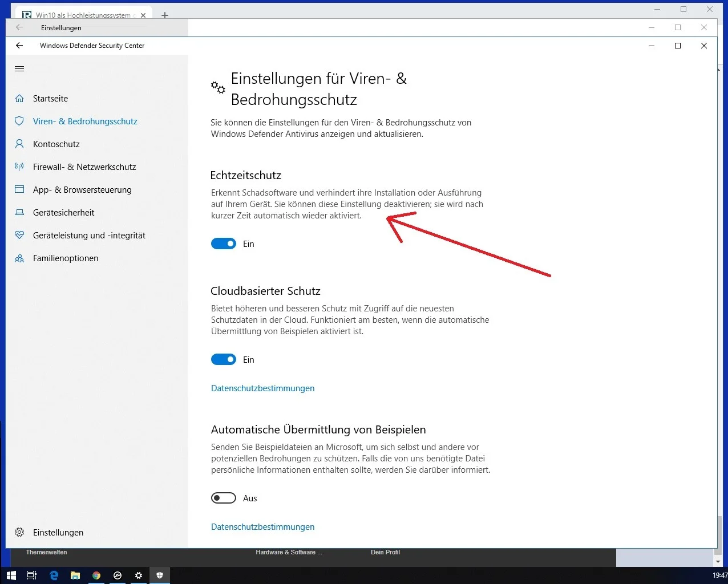Screen dimensions: 728x584
Task: Click the round compass-style app on taskbar
Action: [118, 575]
